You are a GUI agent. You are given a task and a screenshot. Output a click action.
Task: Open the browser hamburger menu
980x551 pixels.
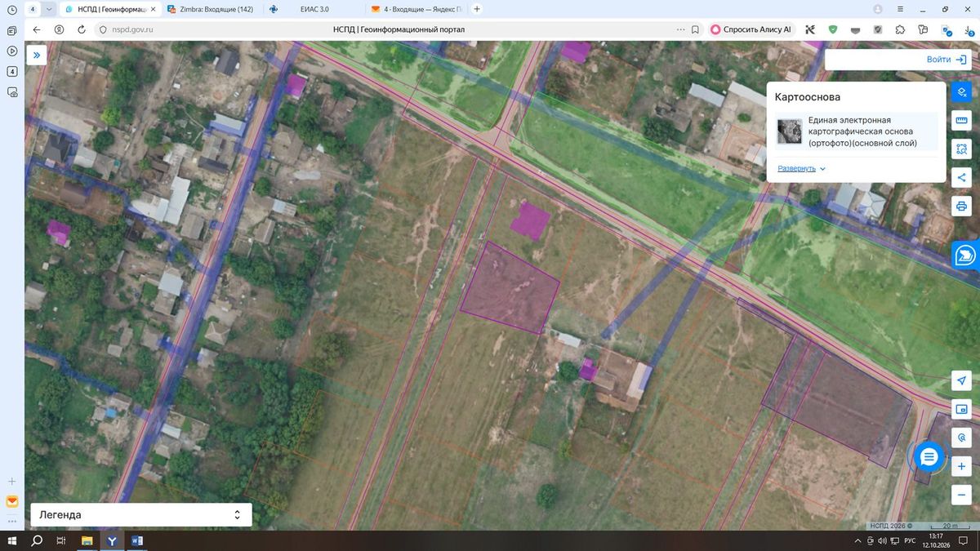[x=900, y=9]
